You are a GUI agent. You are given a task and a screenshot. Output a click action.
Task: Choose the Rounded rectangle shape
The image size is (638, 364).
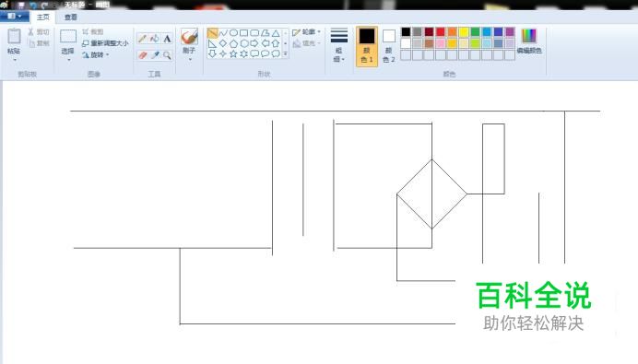coord(254,33)
